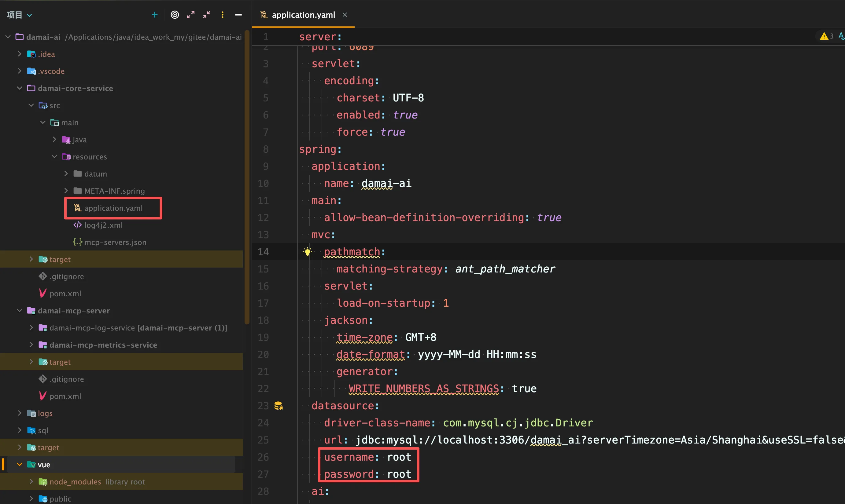Click the Expand All arrows icon

coord(191,15)
